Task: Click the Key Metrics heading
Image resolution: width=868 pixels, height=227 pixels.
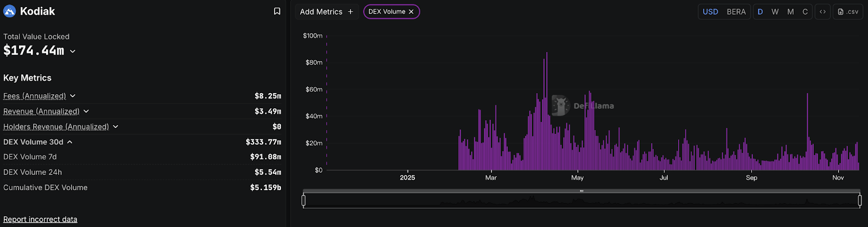Action: click(27, 78)
